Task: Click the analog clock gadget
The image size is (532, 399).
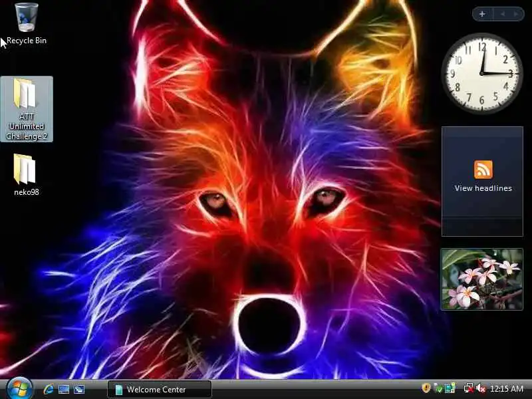Action: coord(481,73)
